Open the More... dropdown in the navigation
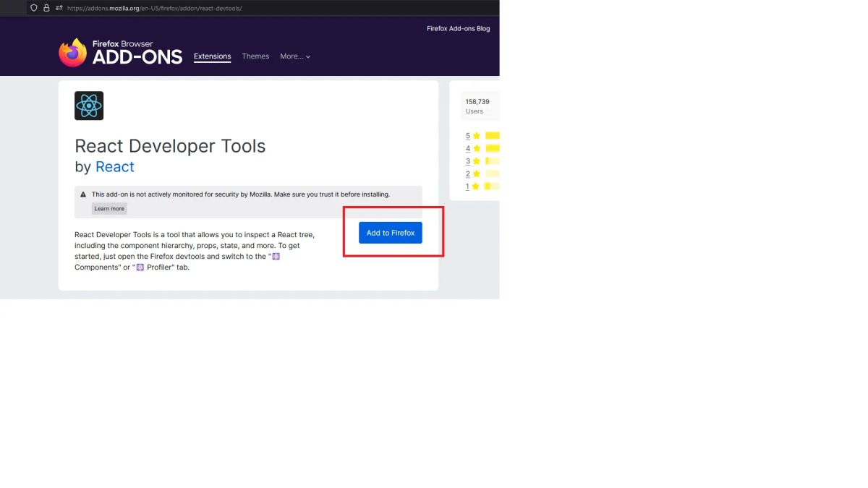The width and height of the screenshot is (868, 488). tap(295, 56)
